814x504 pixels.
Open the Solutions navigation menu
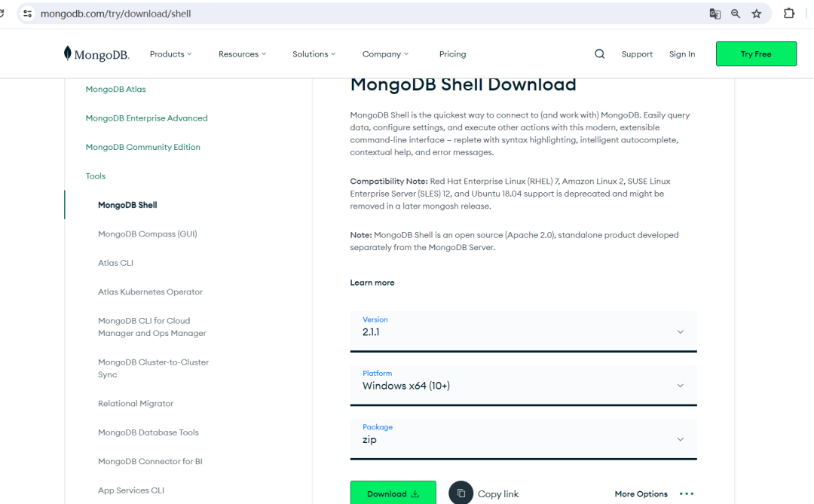pyautogui.click(x=314, y=54)
